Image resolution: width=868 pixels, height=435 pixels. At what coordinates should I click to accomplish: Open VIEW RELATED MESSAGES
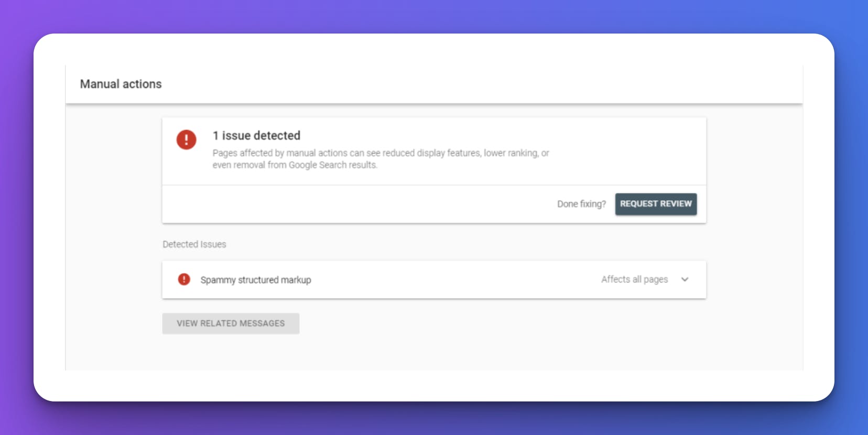pos(231,323)
